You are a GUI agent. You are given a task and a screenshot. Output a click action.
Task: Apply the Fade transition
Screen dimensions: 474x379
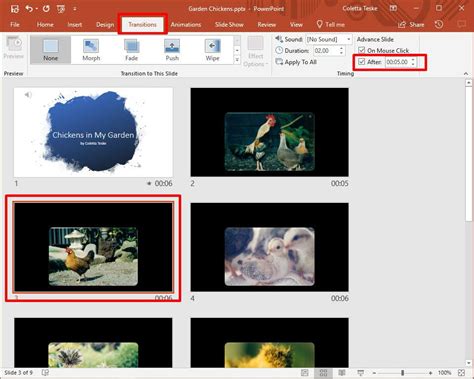pyautogui.click(x=131, y=49)
